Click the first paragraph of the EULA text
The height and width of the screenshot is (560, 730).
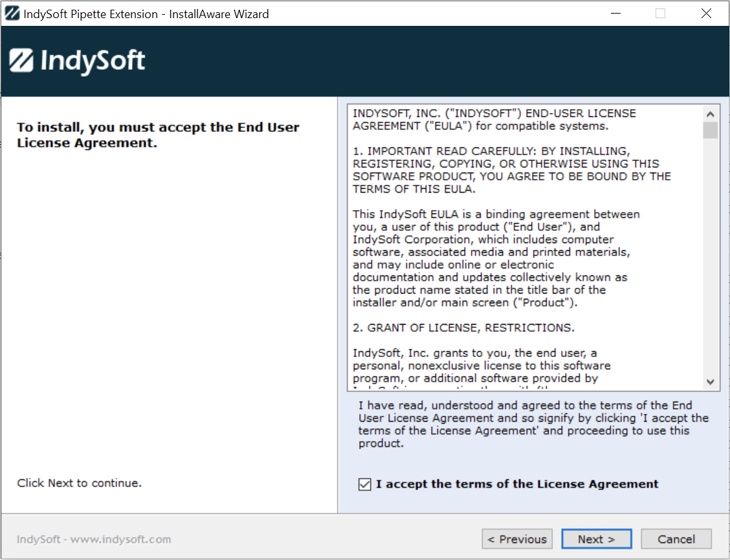494,120
